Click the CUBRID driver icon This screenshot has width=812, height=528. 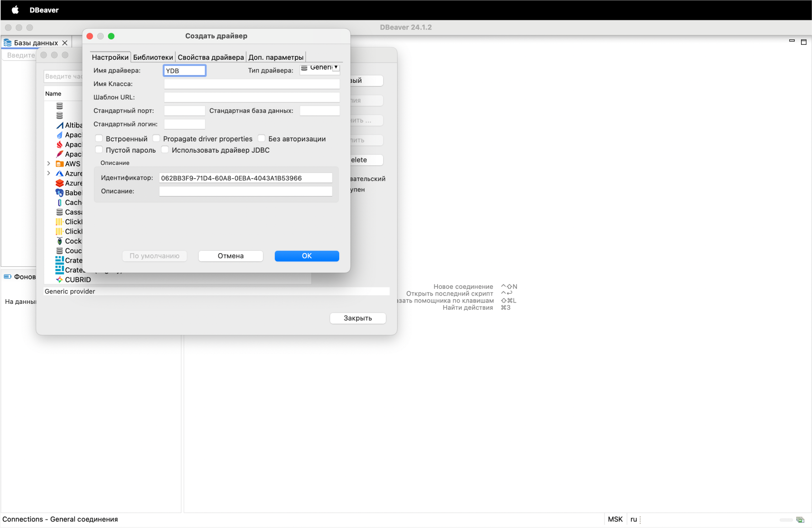point(59,280)
